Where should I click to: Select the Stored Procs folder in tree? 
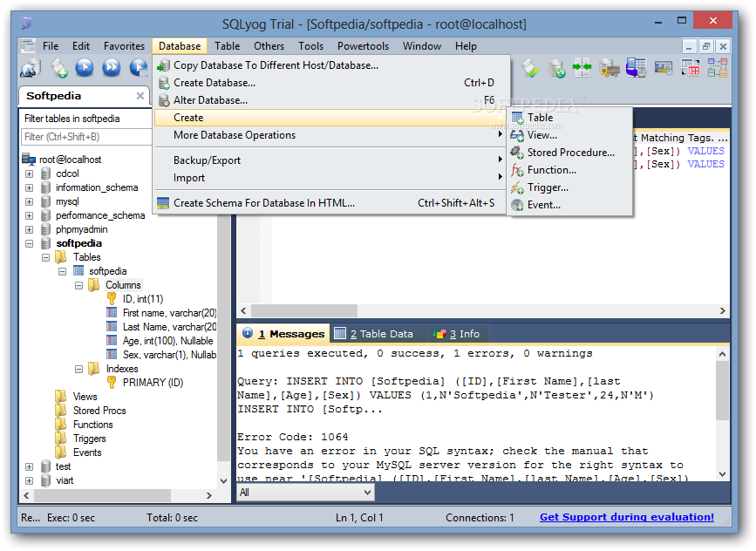tap(99, 411)
